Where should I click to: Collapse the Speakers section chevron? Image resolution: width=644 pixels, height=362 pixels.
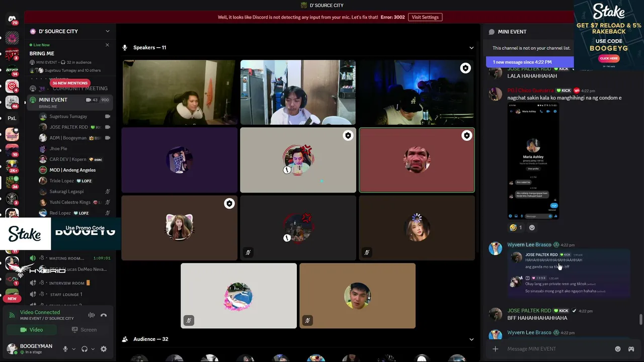coord(471,48)
